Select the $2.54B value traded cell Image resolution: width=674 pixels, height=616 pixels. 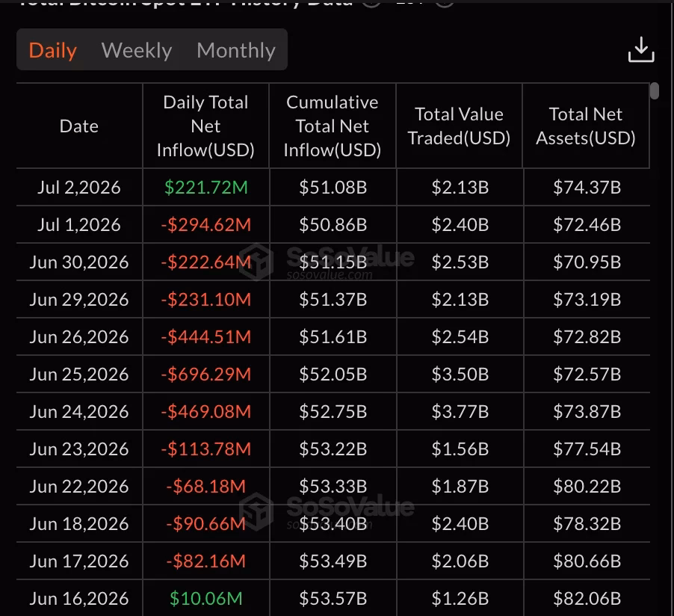click(460, 337)
